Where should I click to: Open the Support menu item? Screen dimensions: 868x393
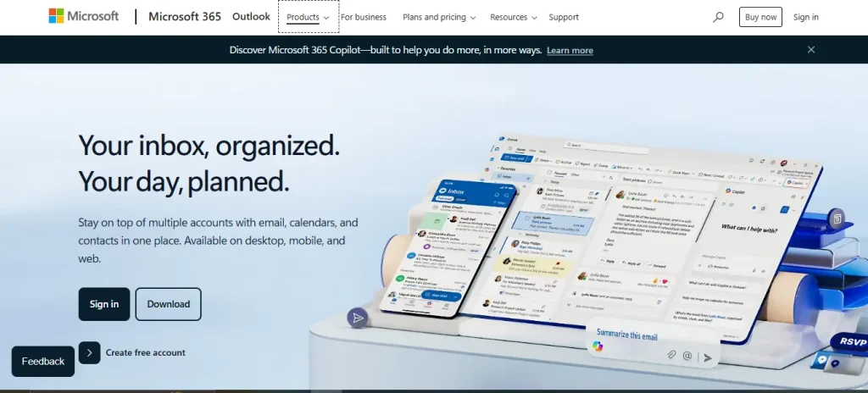[x=564, y=17]
